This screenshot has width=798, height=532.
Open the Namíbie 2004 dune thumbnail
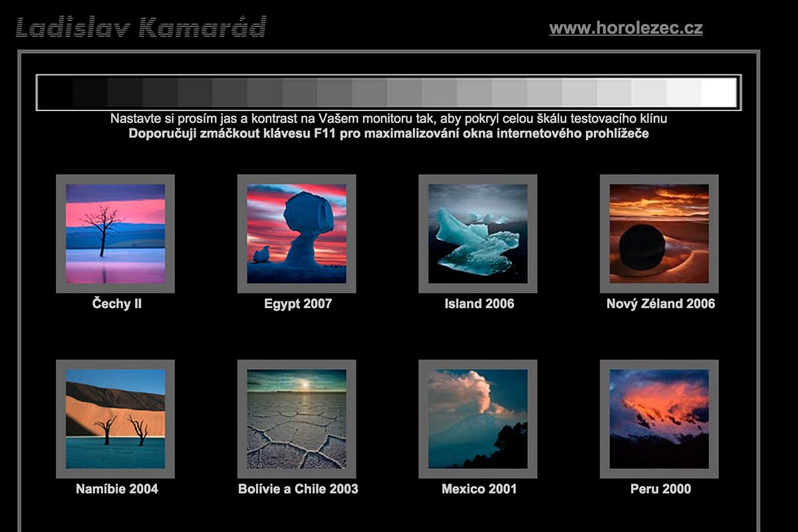(115, 419)
